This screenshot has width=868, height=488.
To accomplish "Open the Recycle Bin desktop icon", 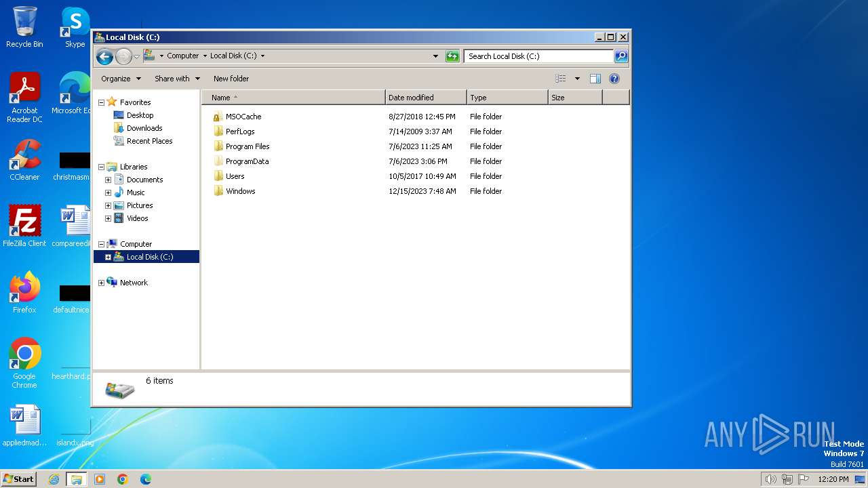I will click(x=24, y=27).
